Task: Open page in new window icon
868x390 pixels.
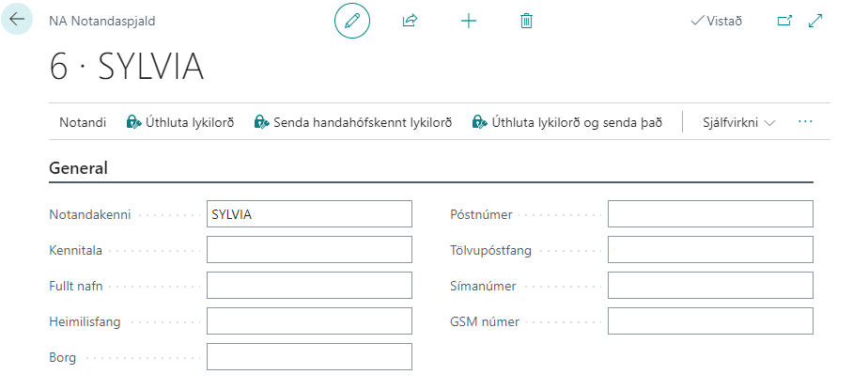Action: coord(784,21)
